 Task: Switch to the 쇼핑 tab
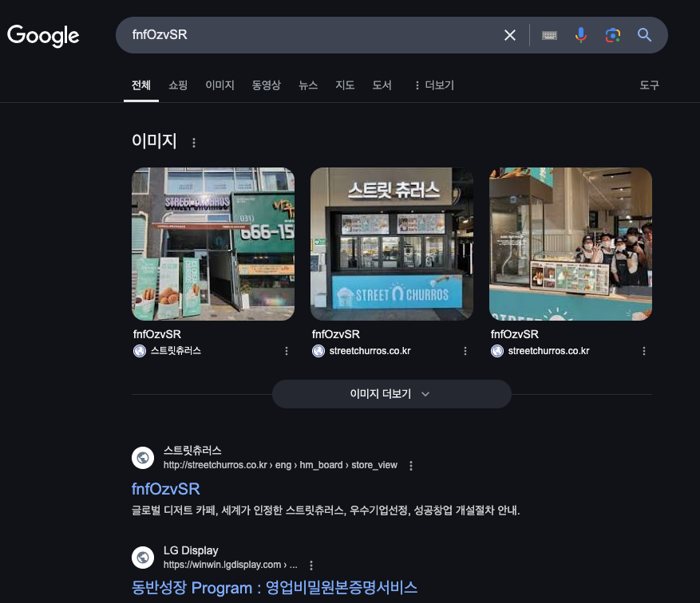[178, 85]
